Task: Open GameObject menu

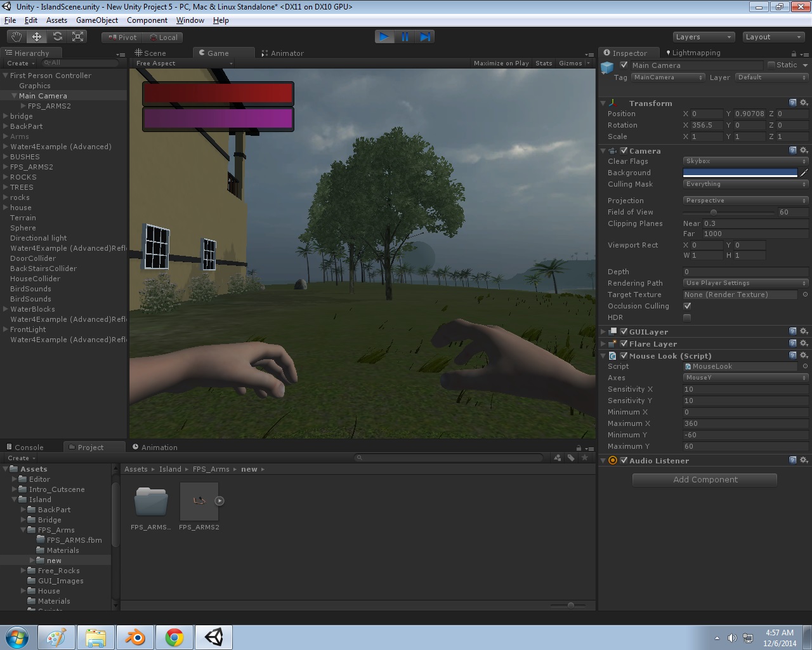Action: 97,20
